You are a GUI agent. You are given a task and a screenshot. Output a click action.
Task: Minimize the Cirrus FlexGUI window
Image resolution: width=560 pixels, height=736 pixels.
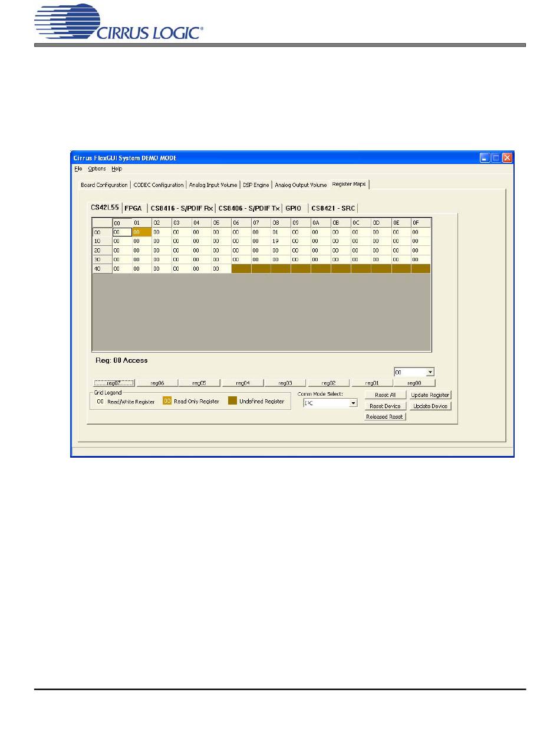pos(485,157)
